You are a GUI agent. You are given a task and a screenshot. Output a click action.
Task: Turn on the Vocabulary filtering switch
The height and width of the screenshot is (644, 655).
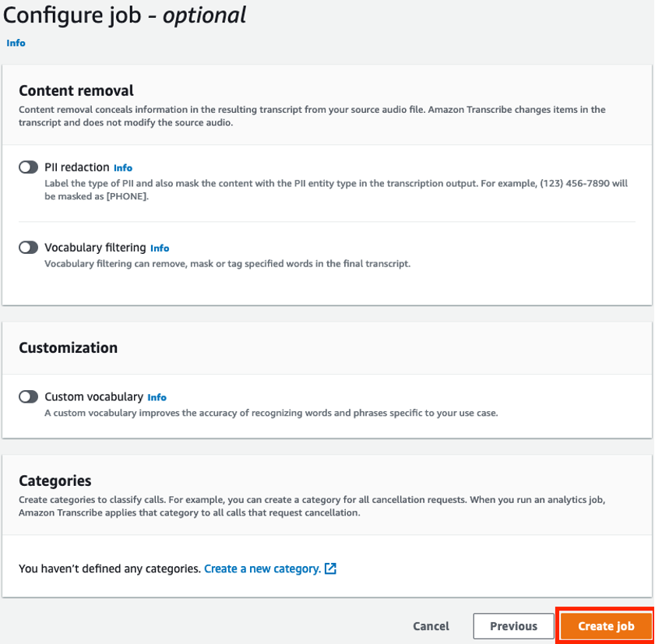[29, 248]
